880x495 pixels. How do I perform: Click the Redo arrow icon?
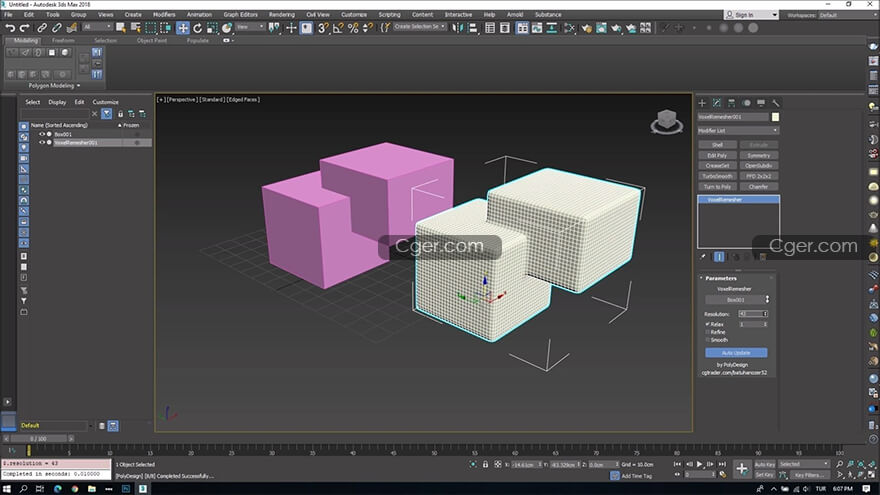pos(24,28)
